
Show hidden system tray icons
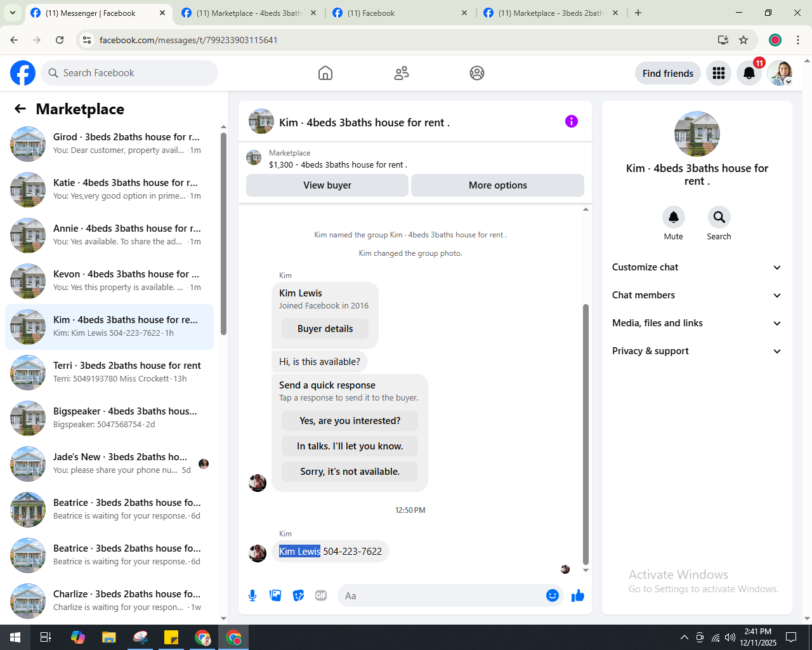click(684, 637)
